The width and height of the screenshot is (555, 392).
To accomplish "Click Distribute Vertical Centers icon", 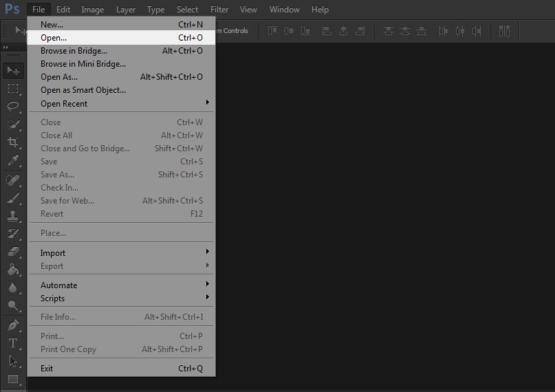I will click(405, 31).
